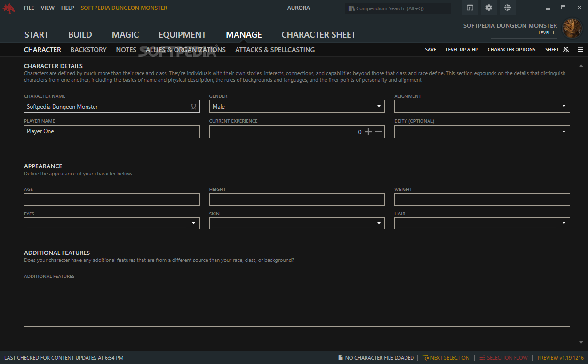Click the character file document icon
Screen dimensions: 588x364
(341, 358)
